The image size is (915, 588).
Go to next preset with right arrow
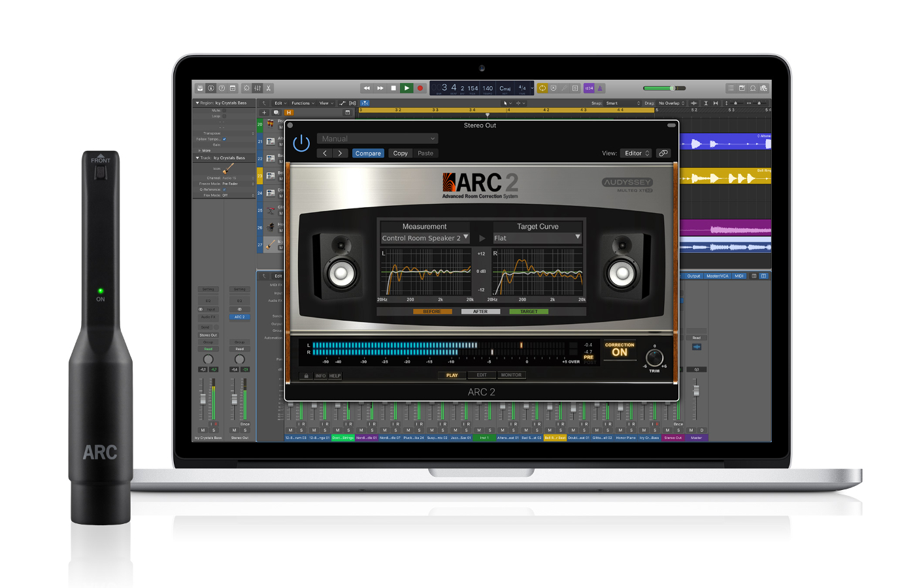pyautogui.click(x=340, y=154)
